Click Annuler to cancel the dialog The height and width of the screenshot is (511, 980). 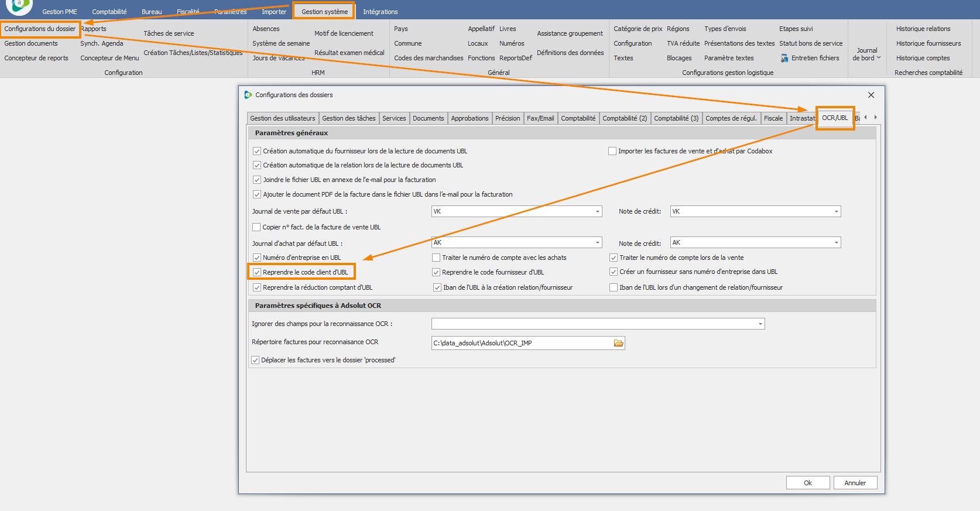pyautogui.click(x=855, y=483)
